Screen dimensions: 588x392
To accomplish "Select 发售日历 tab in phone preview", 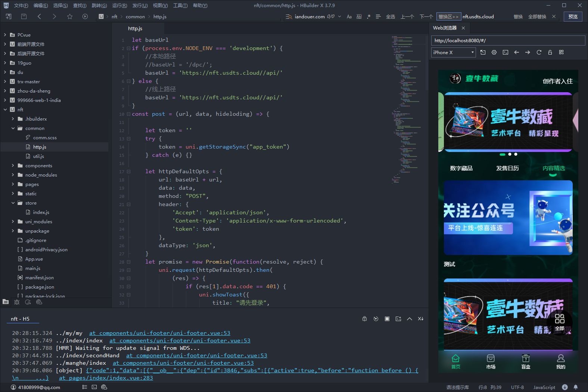I will click(x=507, y=168).
